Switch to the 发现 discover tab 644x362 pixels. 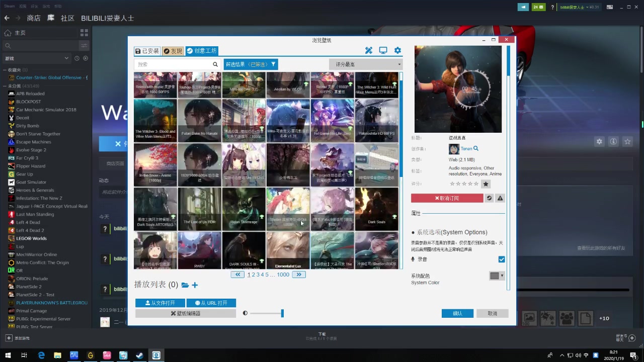pos(173,51)
